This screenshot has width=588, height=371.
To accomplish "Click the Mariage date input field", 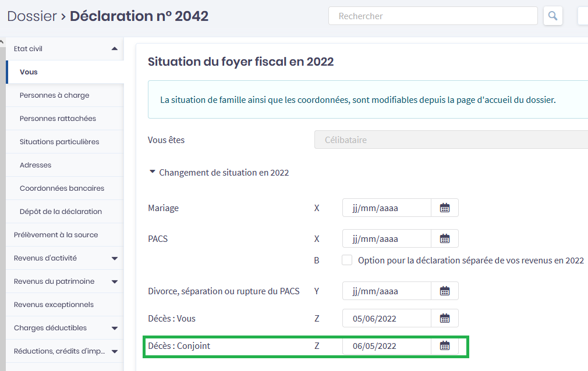I will click(x=387, y=208).
